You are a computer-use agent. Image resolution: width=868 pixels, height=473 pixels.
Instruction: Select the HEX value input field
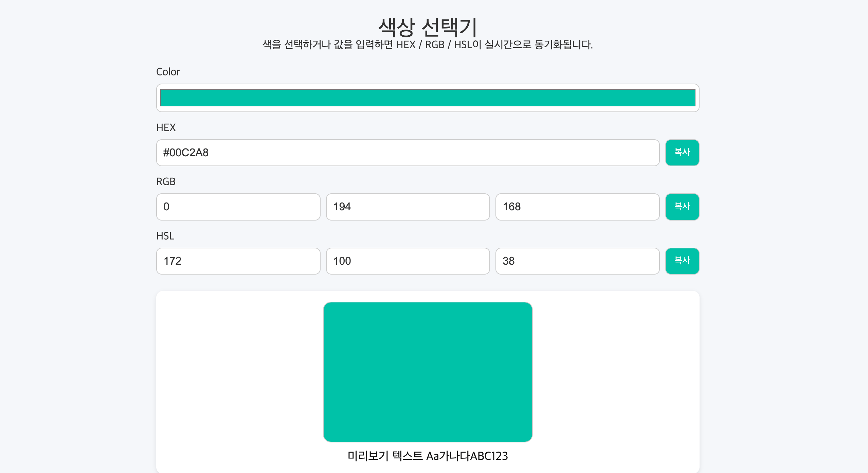click(408, 153)
